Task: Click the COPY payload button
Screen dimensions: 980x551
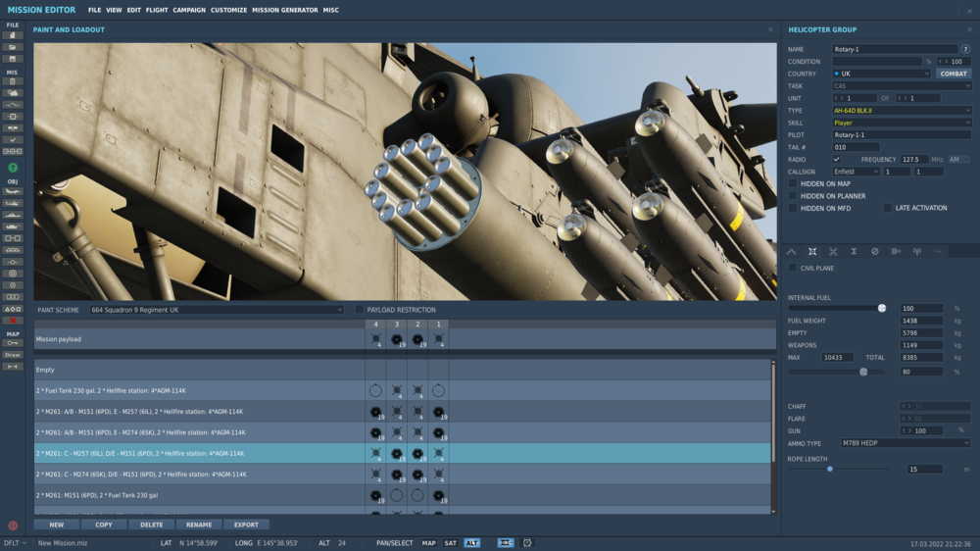Action: 104,525
